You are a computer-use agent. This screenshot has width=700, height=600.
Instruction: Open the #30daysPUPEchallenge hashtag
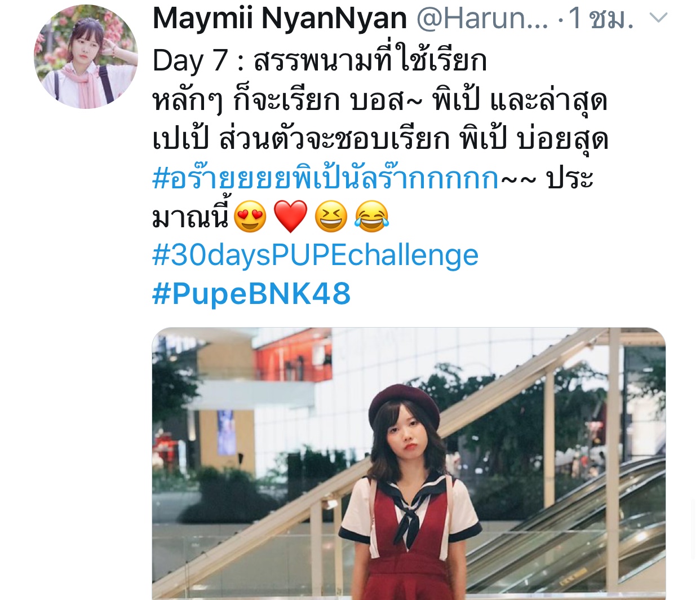tap(315, 255)
